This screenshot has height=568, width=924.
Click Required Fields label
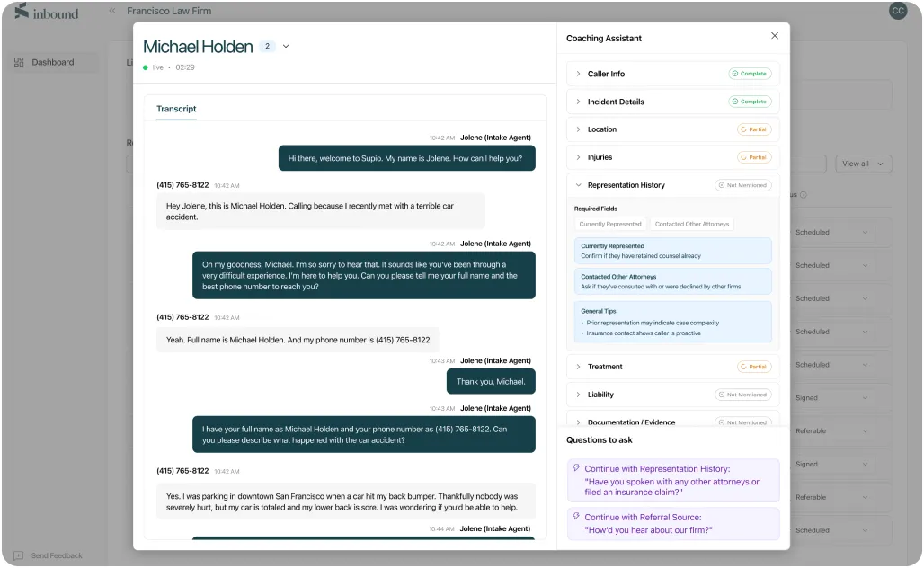(x=596, y=209)
